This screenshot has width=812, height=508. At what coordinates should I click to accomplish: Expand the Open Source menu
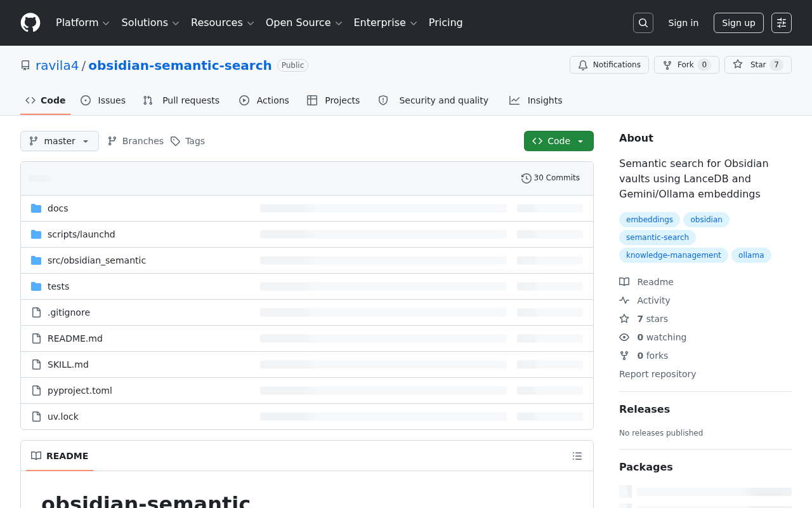click(304, 23)
